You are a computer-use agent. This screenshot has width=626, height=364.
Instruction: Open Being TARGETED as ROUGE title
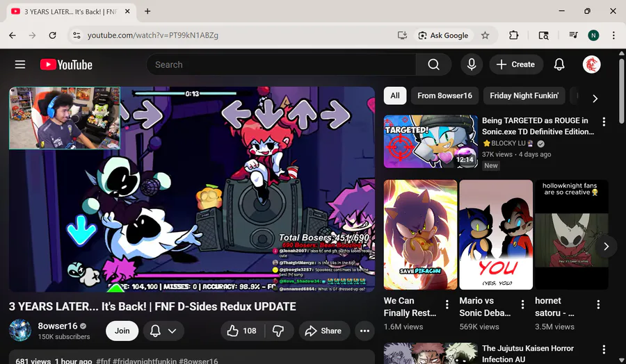coord(538,126)
